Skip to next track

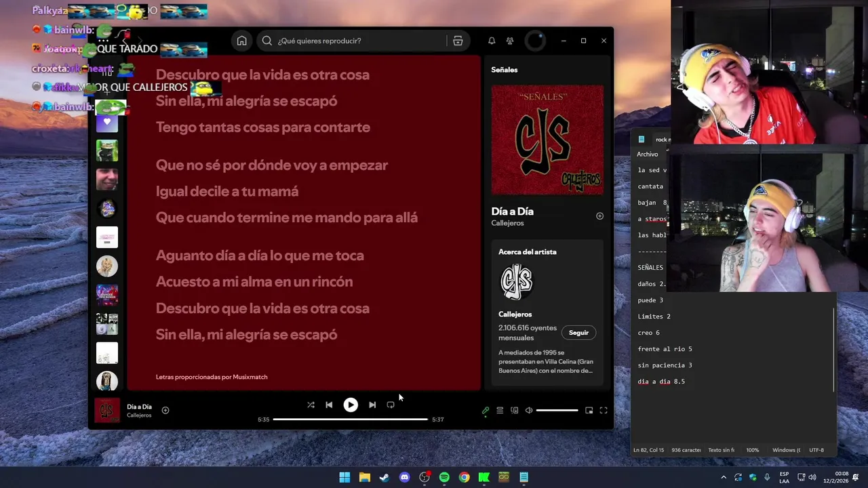(372, 405)
